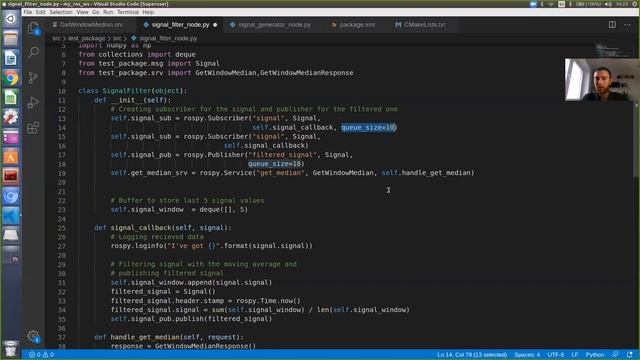
Task: Switch to the CMakeLists.txt tab
Action: pyautogui.click(x=424, y=24)
